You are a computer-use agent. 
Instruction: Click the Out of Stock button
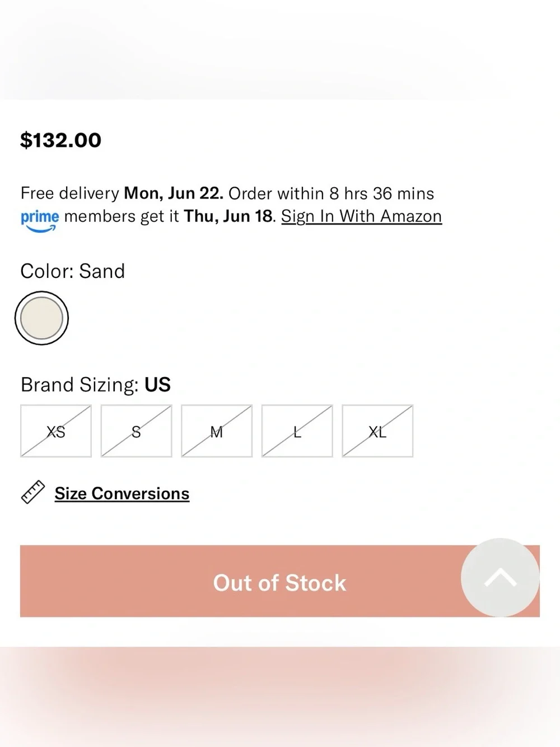point(280,581)
